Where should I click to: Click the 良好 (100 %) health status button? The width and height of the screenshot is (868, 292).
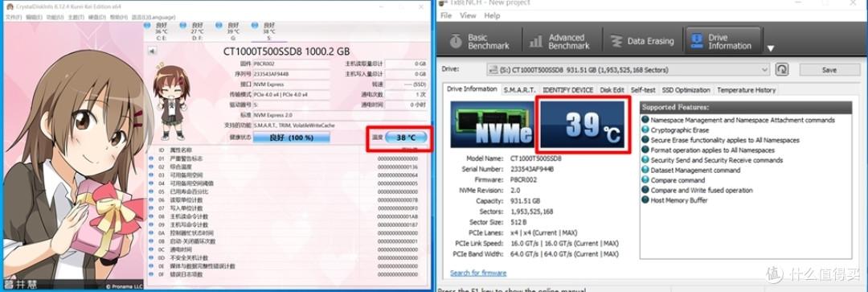[291, 138]
